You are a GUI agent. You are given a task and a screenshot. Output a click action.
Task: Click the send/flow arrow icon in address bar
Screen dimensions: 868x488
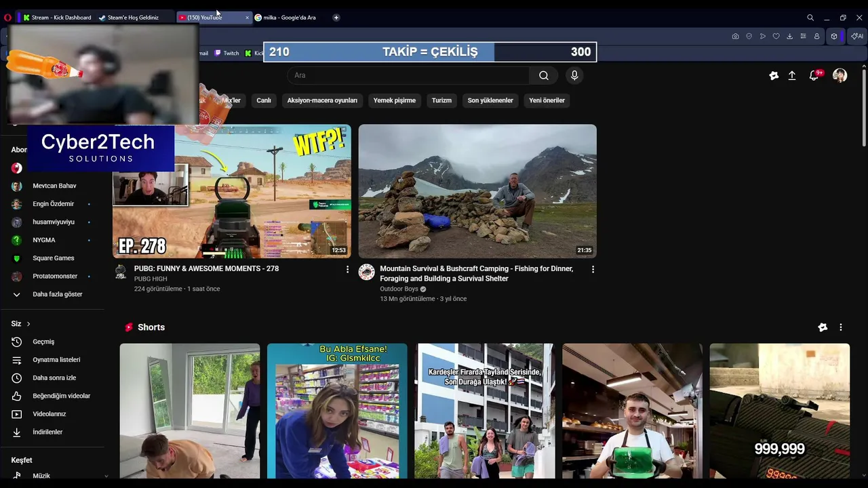[x=762, y=36]
